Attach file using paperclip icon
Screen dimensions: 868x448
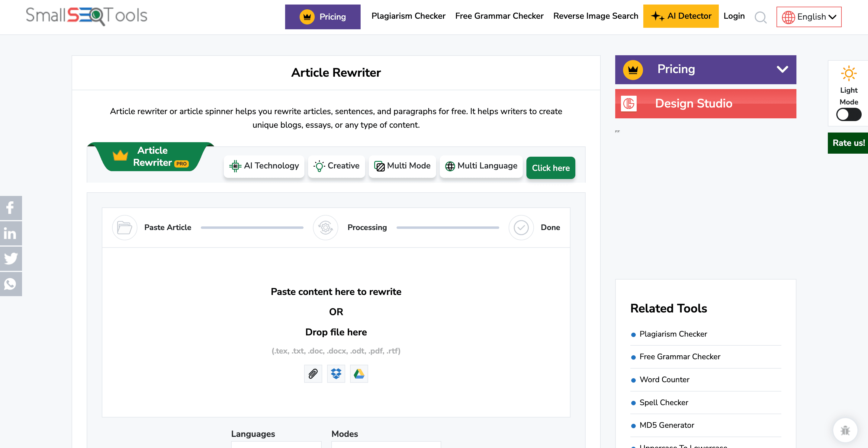tap(313, 373)
